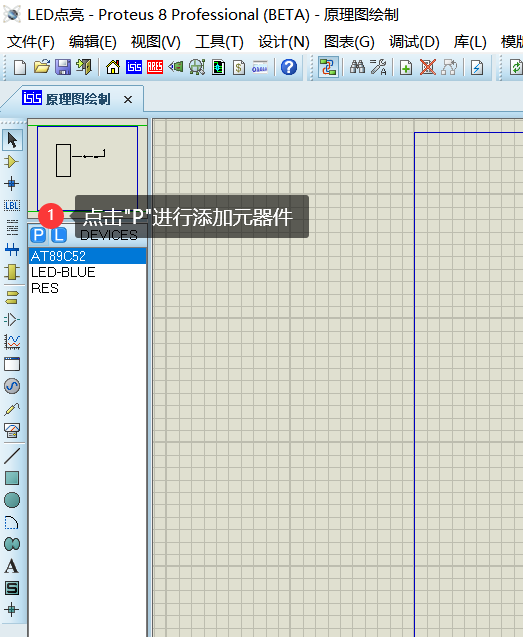Choose the Buses mode tool
The height and width of the screenshot is (637, 523).
click(12, 249)
